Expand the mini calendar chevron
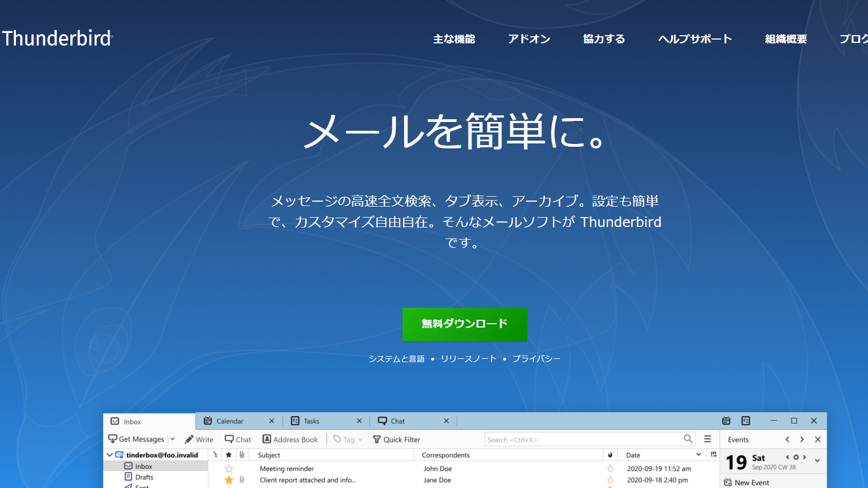Viewport: 868px width, 488px height. (x=817, y=461)
